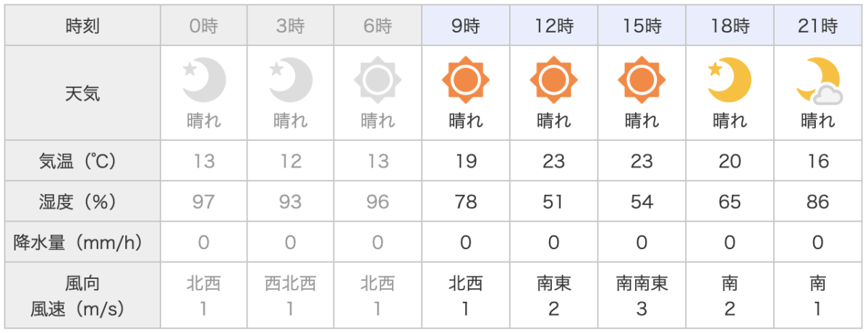This screenshot has height=333, width=868.
Task: Select the 降水量(mm/h) row label
Action: click(82, 243)
